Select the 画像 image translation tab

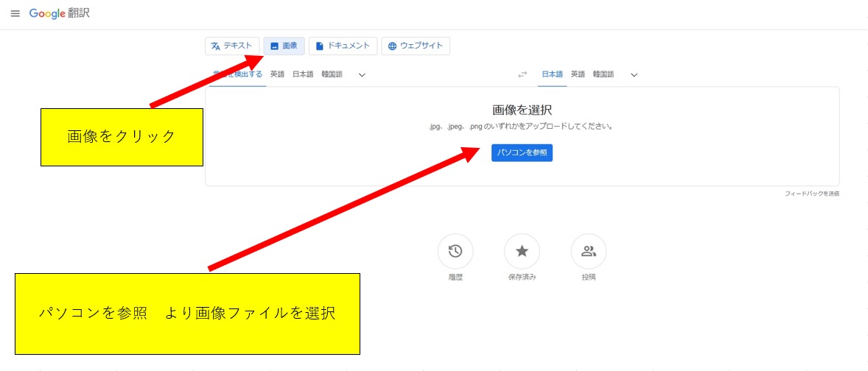coord(284,46)
